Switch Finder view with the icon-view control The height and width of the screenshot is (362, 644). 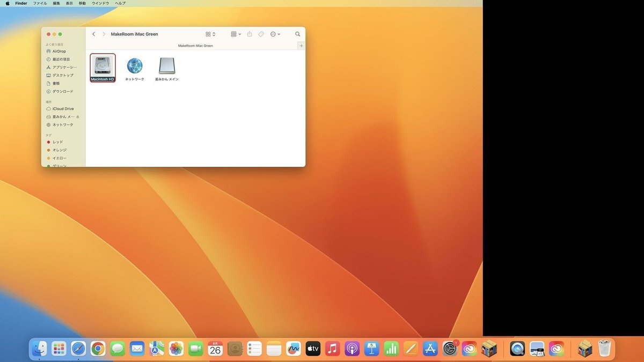[x=210, y=34]
